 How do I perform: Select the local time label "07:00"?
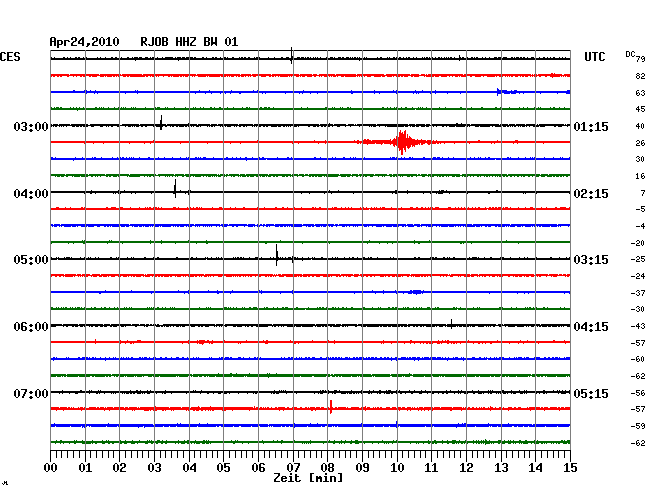tap(31, 393)
